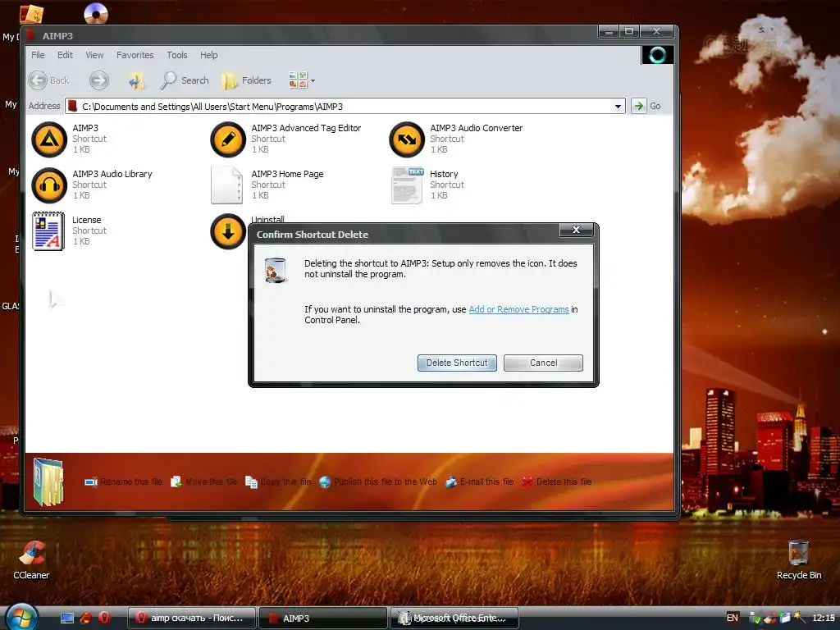Open the View menu

(x=94, y=55)
